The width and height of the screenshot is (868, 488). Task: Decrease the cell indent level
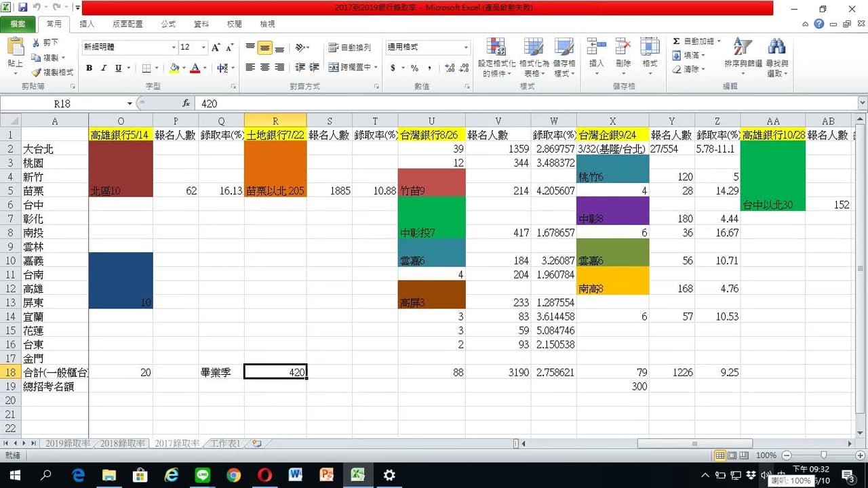coord(299,68)
